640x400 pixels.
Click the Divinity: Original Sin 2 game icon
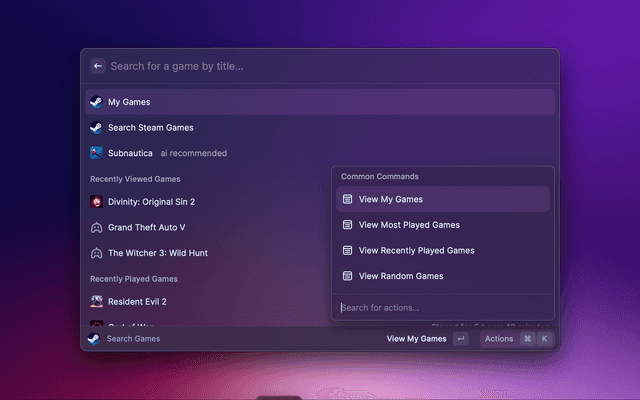96,202
